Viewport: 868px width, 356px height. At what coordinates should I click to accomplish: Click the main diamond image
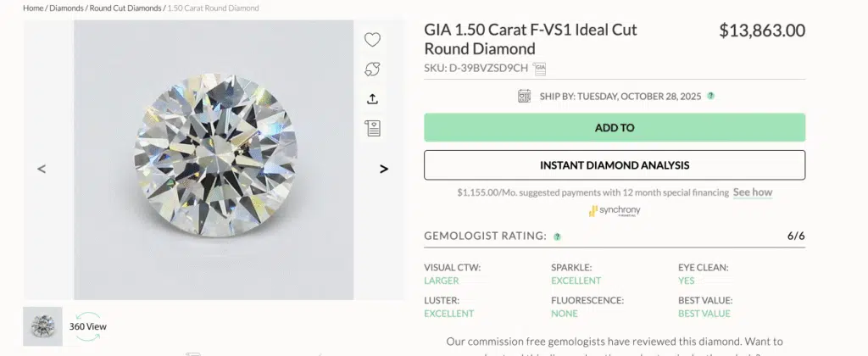click(214, 161)
